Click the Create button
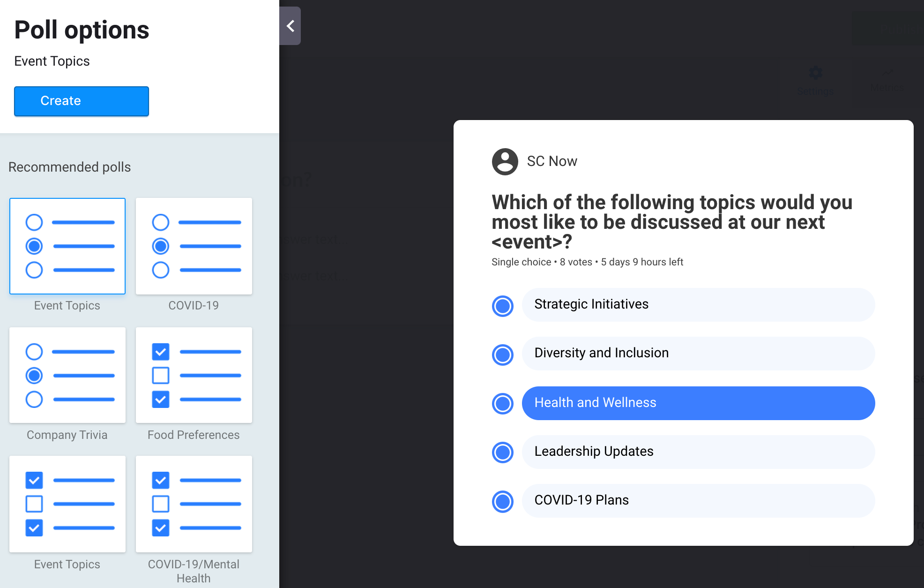 pyautogui.click(x=82, y=101)
